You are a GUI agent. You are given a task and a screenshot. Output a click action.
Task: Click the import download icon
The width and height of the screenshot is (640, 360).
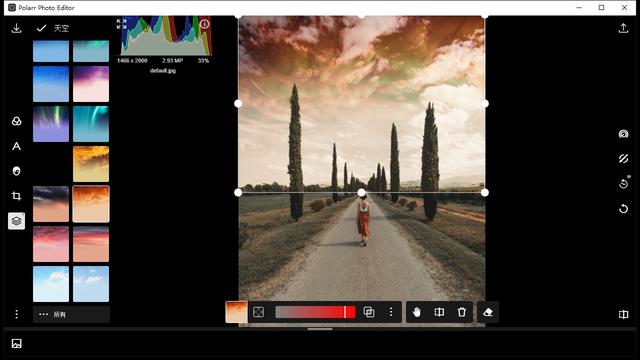[x=16, y=28]
